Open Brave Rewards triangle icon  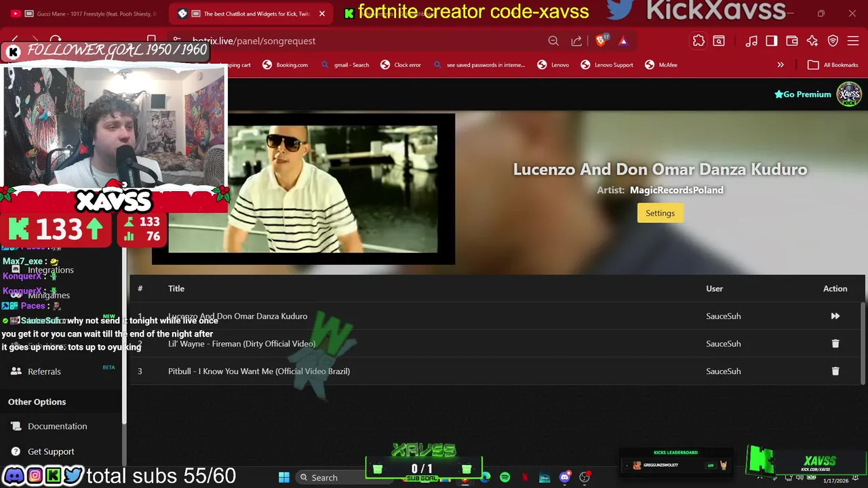point(623,41)
